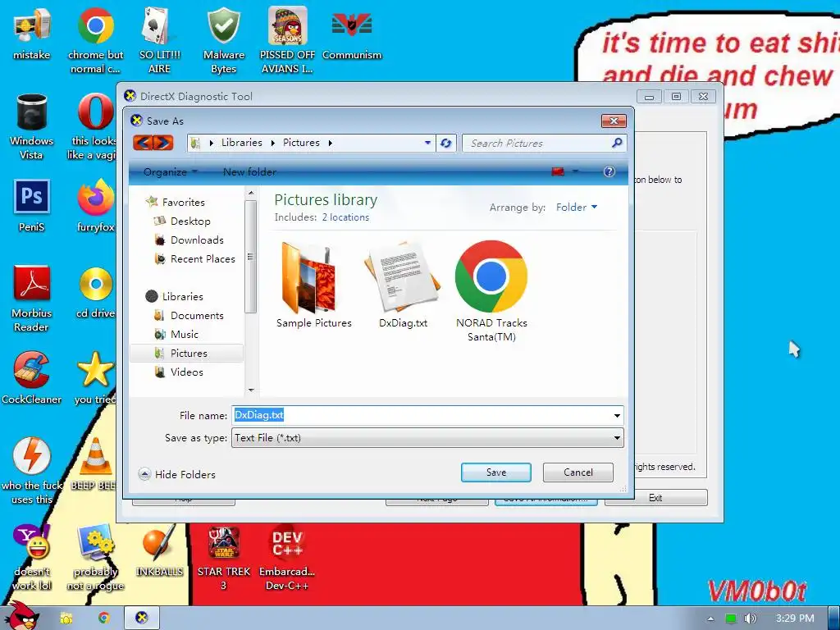Launch Embarcadero Dev-C++ desktop icon
The image size is (840, 630).
click(x=287, y=557)
